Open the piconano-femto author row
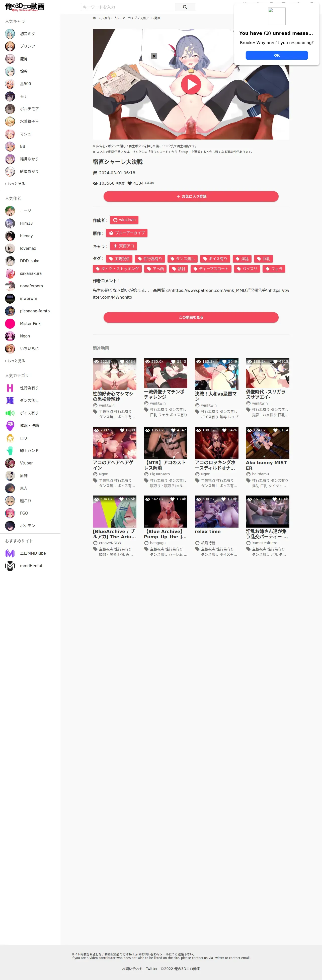The width and height of the screenshot is (322, 980). [x=30, y=311]
